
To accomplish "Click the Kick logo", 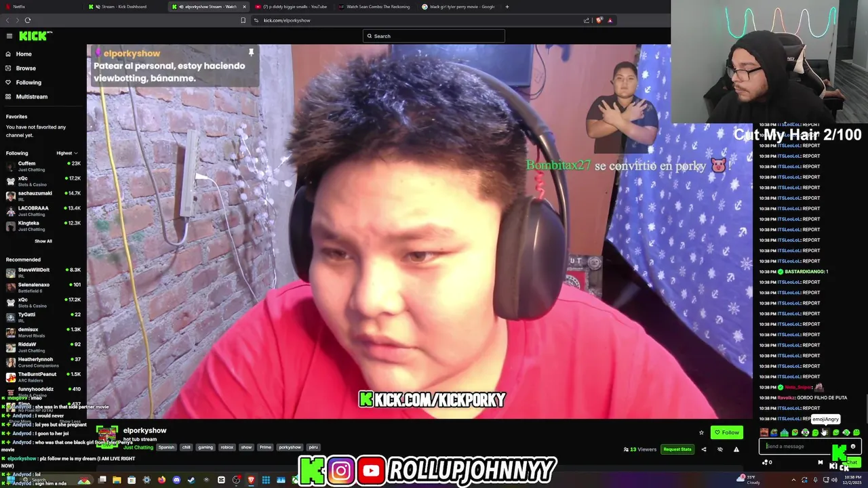I will [34, 36].
